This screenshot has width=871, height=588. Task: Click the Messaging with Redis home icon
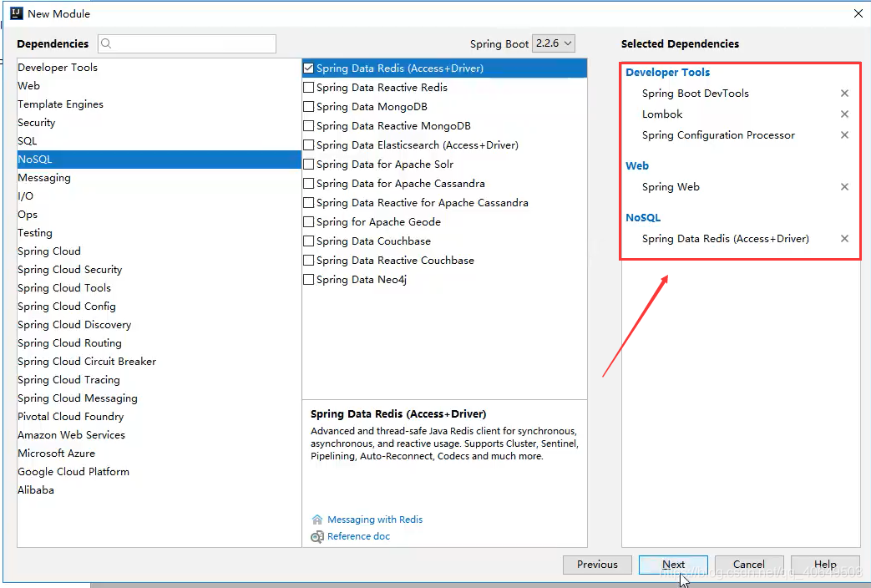[x=317, y=520]
